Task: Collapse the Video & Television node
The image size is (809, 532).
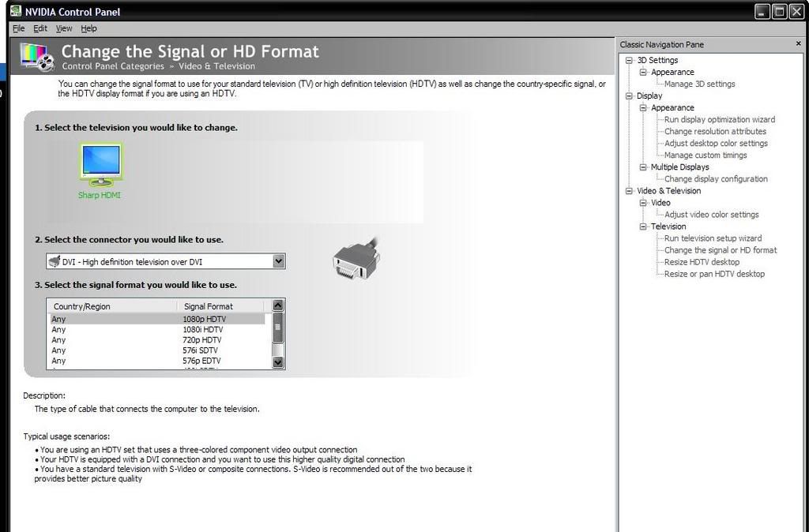Action: pos(629,191)
